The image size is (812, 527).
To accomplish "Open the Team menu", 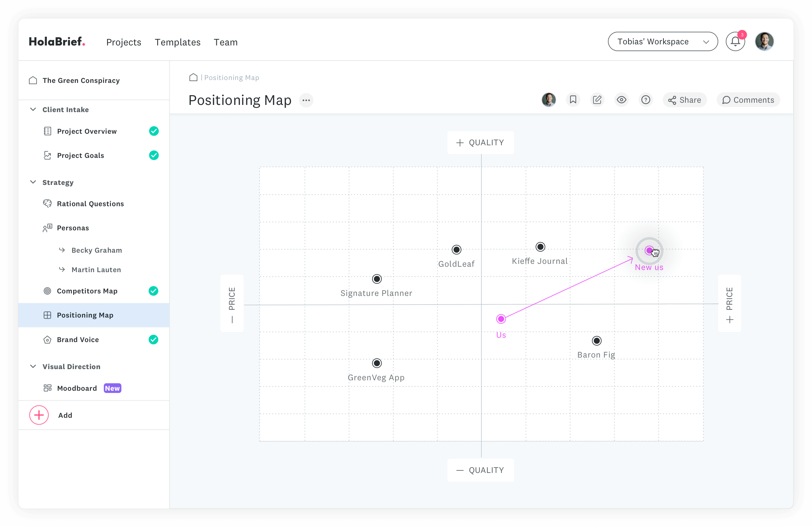I will 225,42.
